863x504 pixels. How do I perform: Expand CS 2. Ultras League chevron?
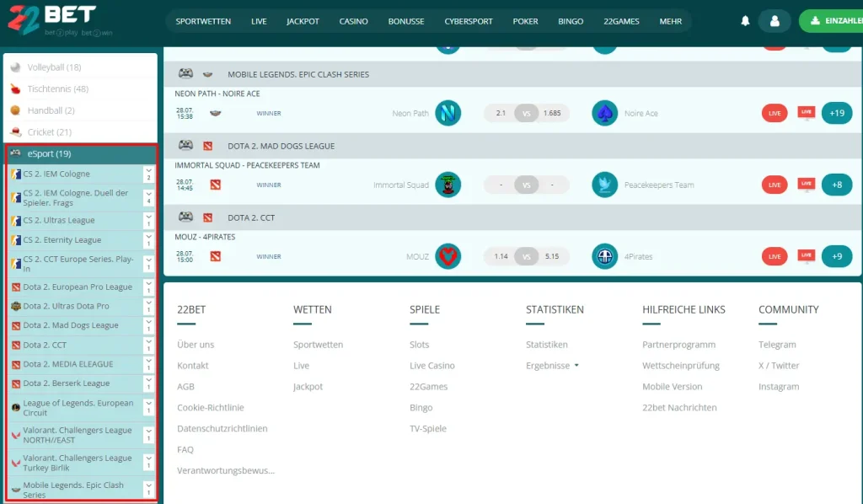pos(148,220)
